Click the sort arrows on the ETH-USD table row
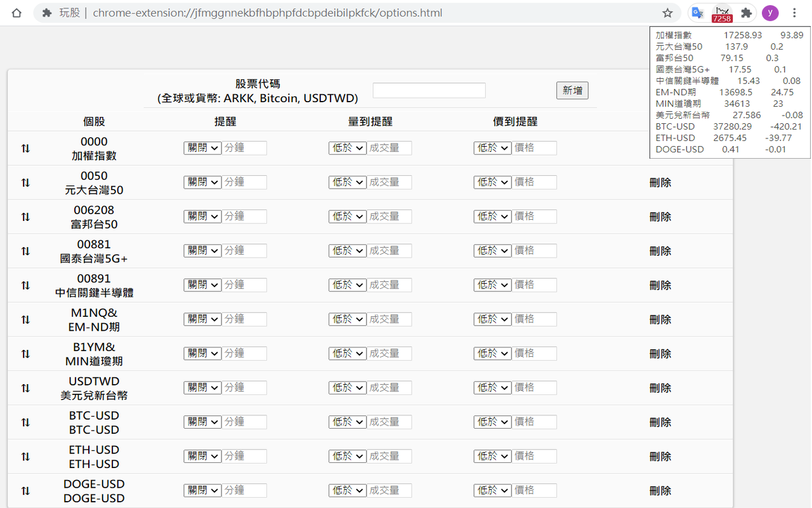The width and height of the screenshot is (812, 508). (25, 457)
